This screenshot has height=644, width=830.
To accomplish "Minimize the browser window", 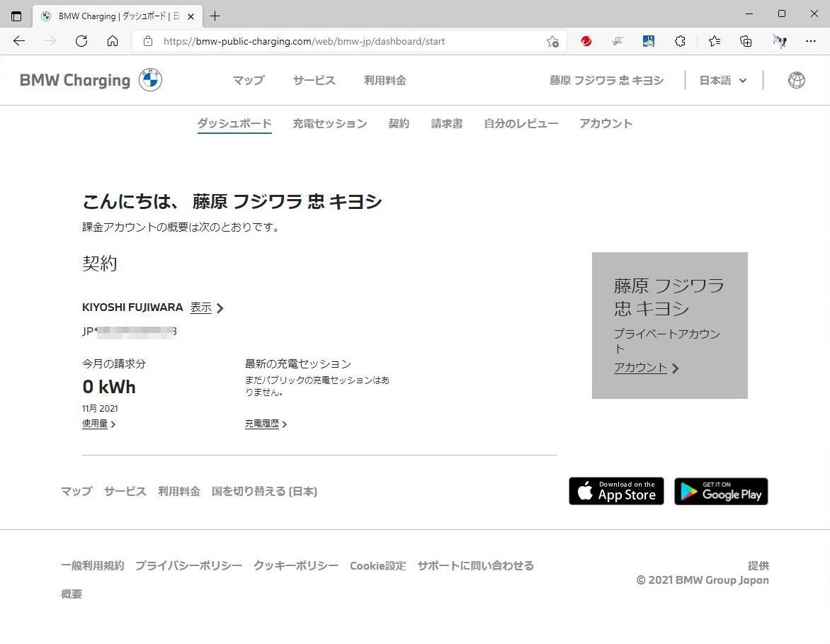I will click(749, 13).
